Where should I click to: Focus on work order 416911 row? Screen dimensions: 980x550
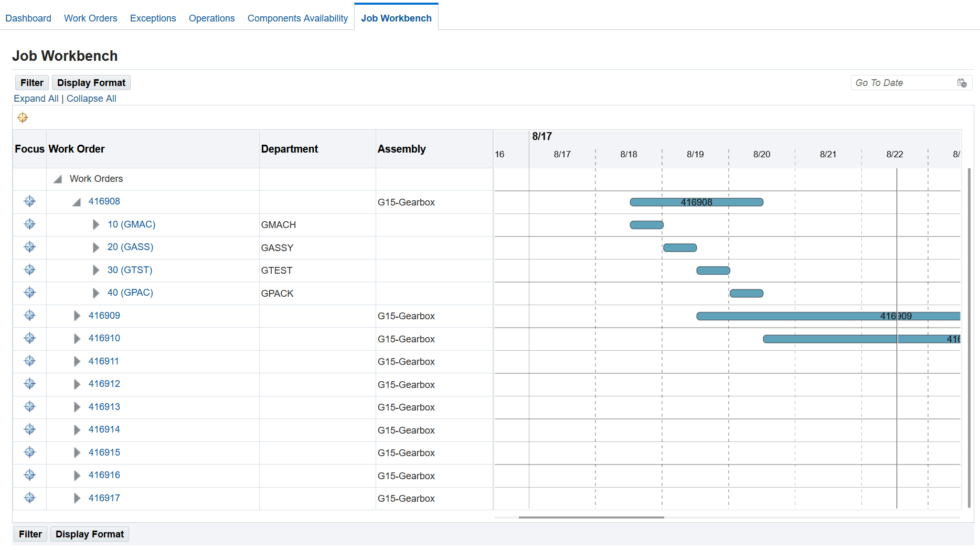click(30, 361)
